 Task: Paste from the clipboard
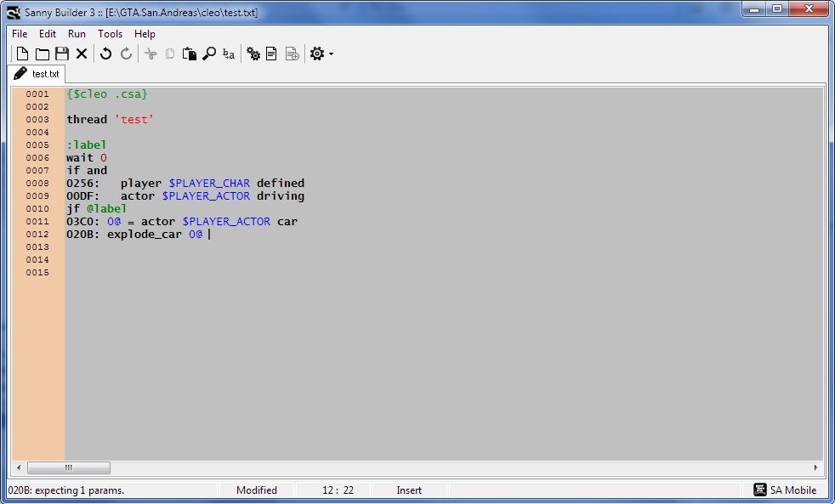[189, 54]
